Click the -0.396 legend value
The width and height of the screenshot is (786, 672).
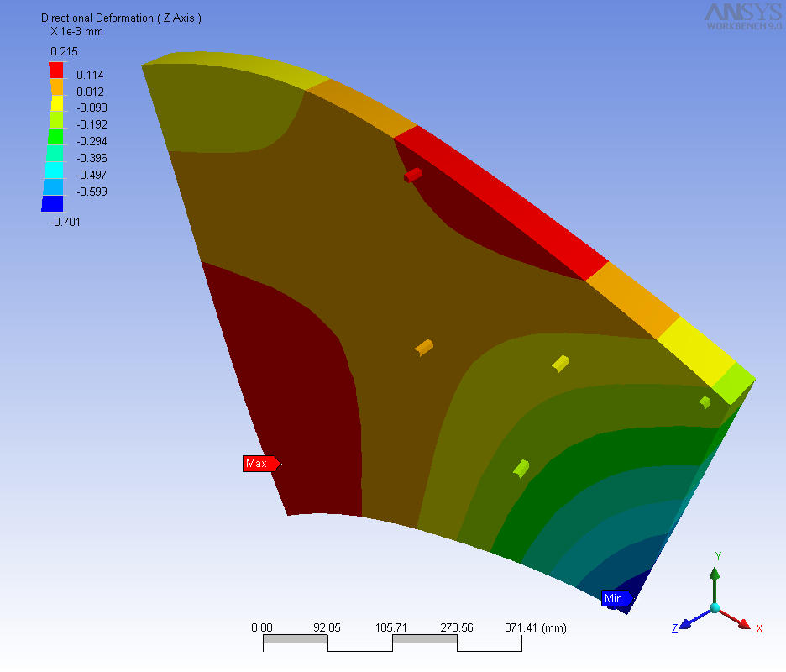click(92, 158)
